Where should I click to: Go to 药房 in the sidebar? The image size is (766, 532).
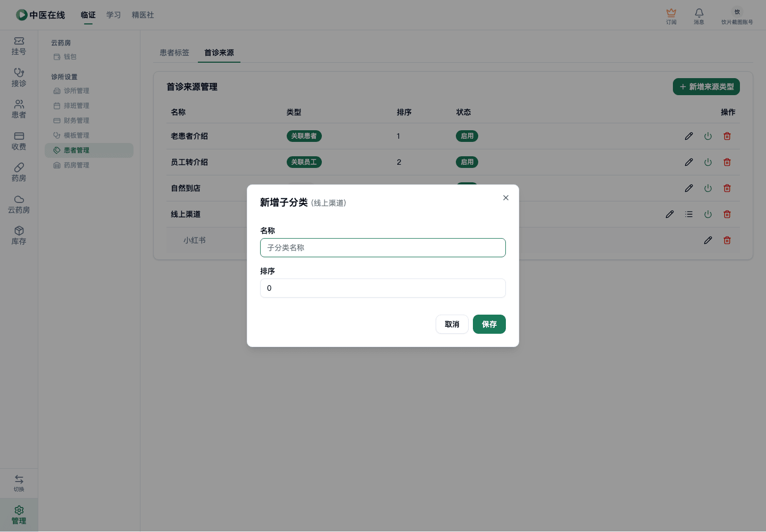tap(19, 173)
